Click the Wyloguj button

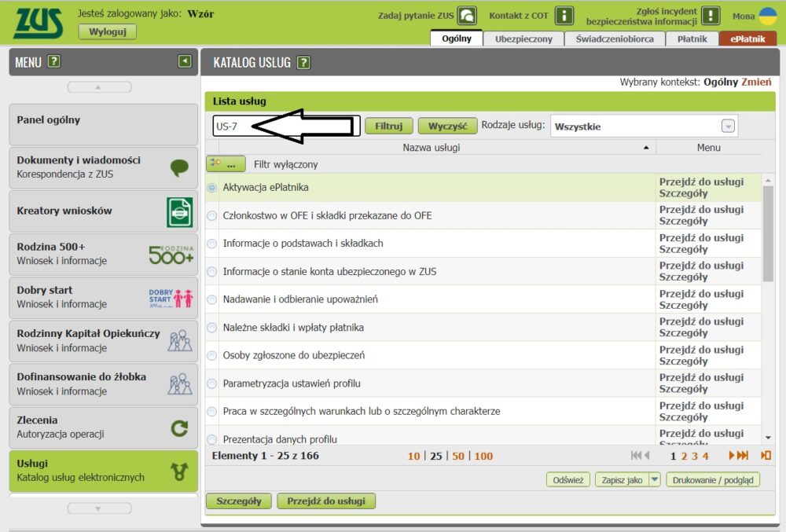click(x=107, y=31)
